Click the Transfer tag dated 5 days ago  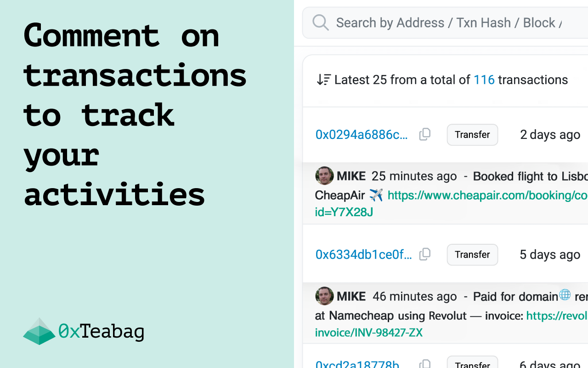[472, 254]
